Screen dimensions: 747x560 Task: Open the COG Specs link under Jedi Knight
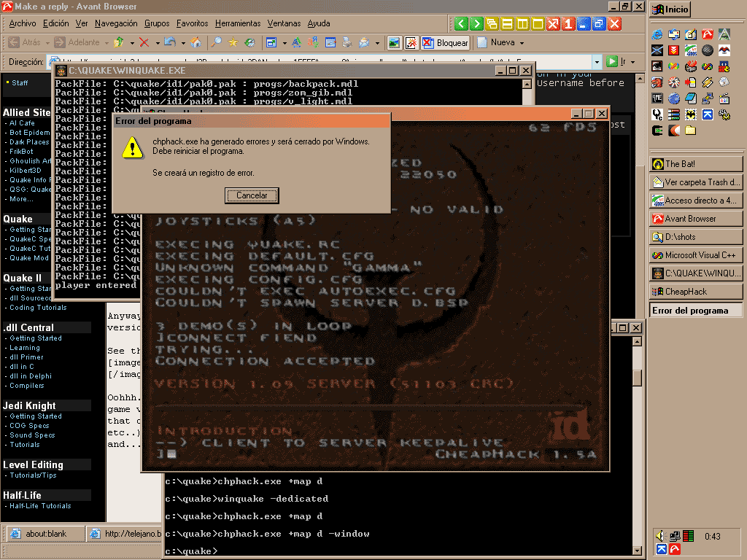(29, 426)
